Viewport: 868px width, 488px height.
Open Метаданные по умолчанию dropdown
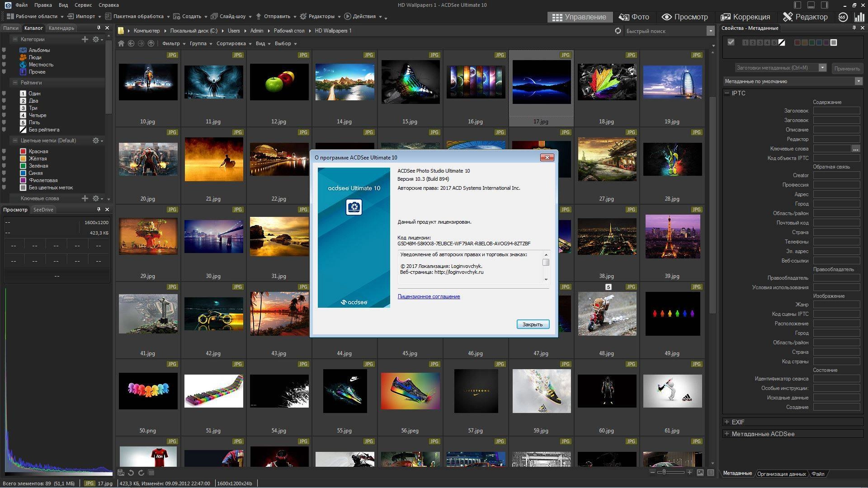point(793,81)
